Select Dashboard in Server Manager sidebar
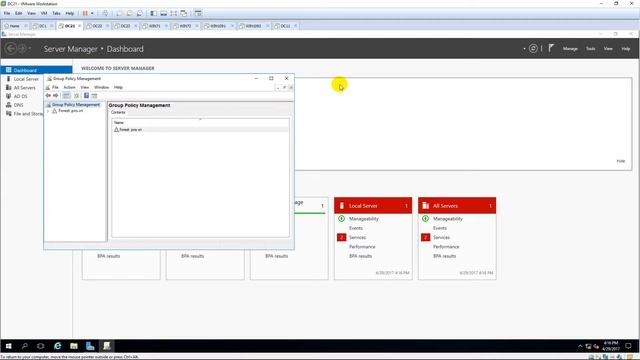 coord(36,70)
